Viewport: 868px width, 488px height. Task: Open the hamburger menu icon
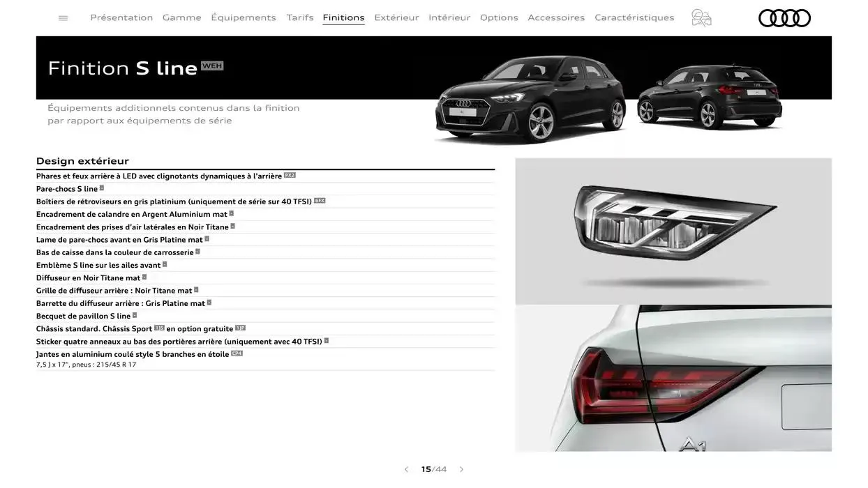[63, 18]
